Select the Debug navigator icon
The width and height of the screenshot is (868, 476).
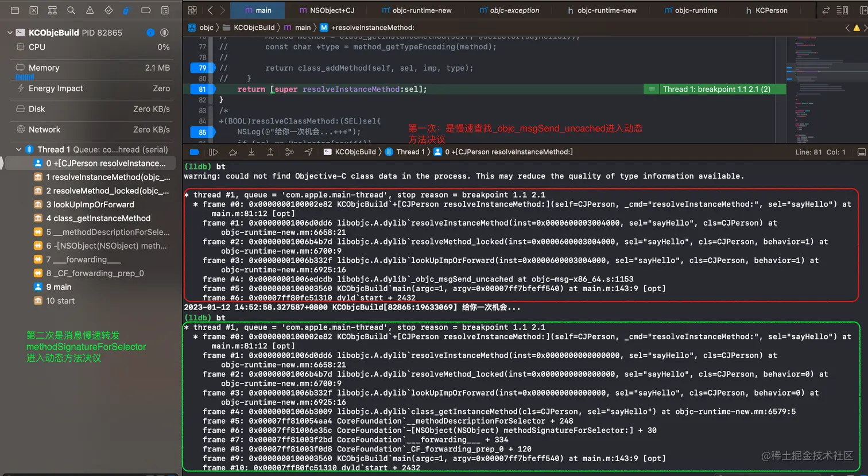(127, 10)
